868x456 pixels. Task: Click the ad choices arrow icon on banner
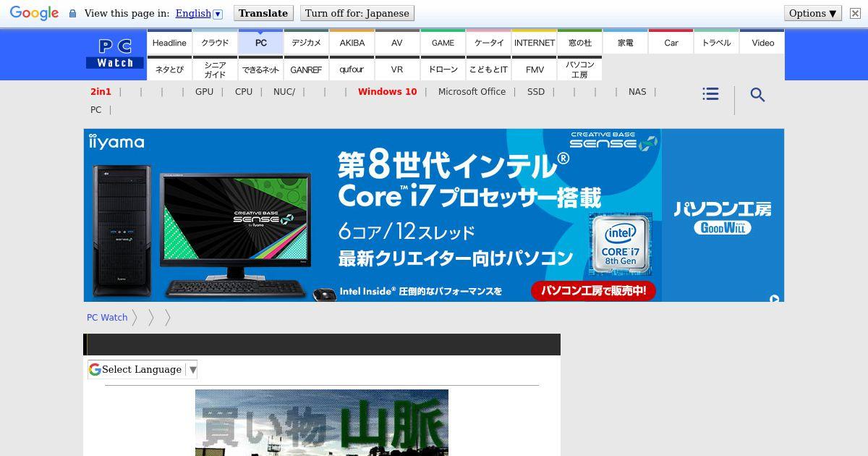coord(775,298)
